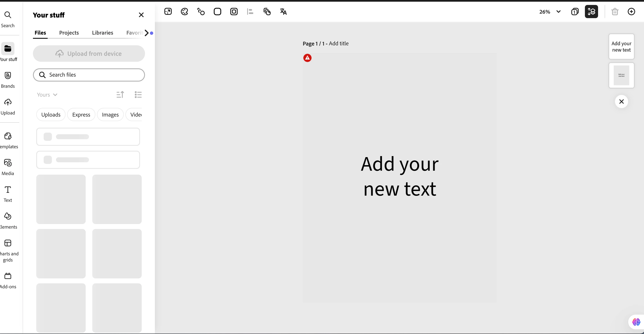Click the translate icon in toolbar
The image size is (644, 334).
click(283, 12)
